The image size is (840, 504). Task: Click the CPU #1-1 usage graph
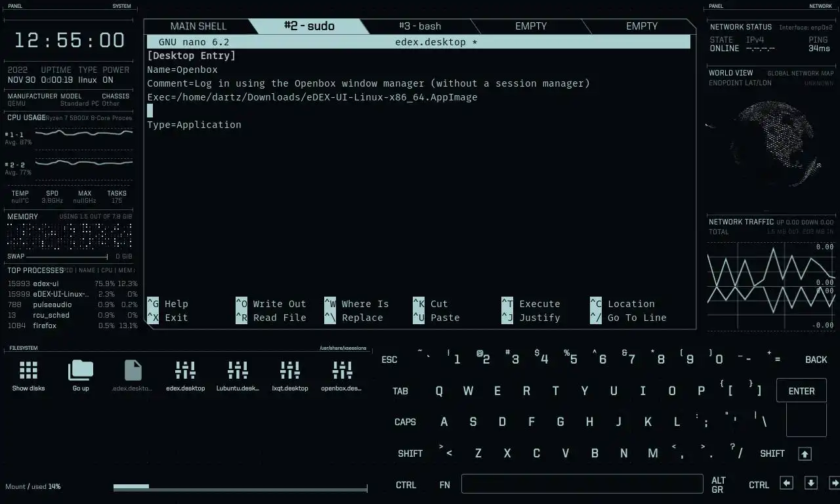pyautogui.click(x=84, y=134)
